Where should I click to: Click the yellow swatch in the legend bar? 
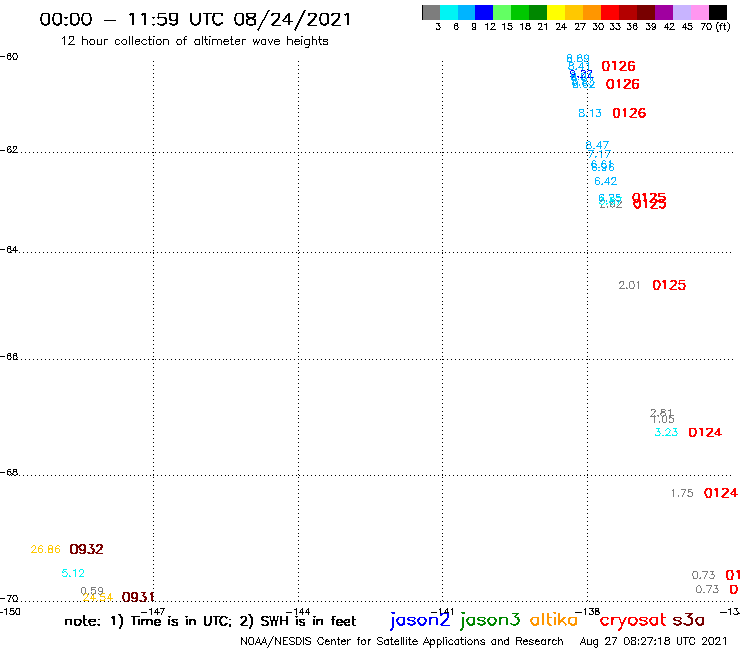(x=555, y=12)
